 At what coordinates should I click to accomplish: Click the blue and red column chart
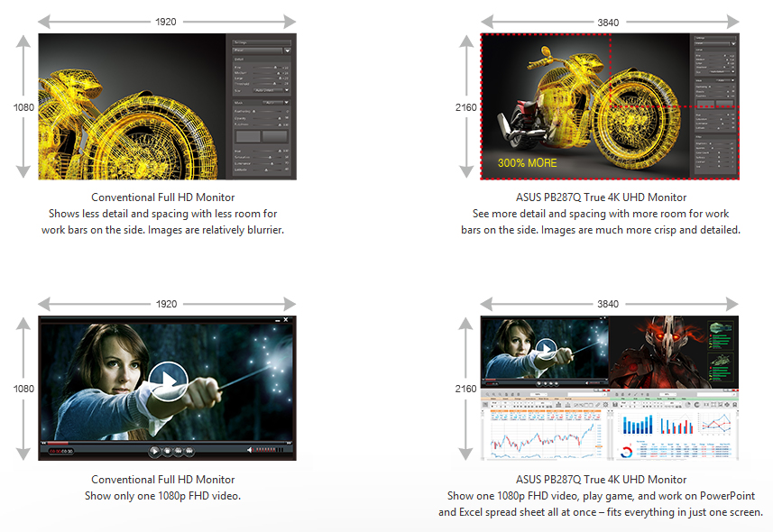coord(676,424)
